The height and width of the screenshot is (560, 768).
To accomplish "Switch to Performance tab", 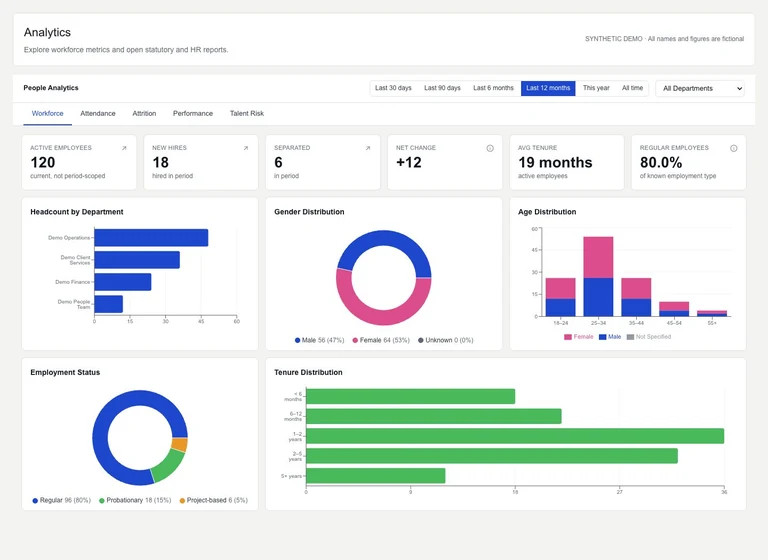I will click(193, 113).
